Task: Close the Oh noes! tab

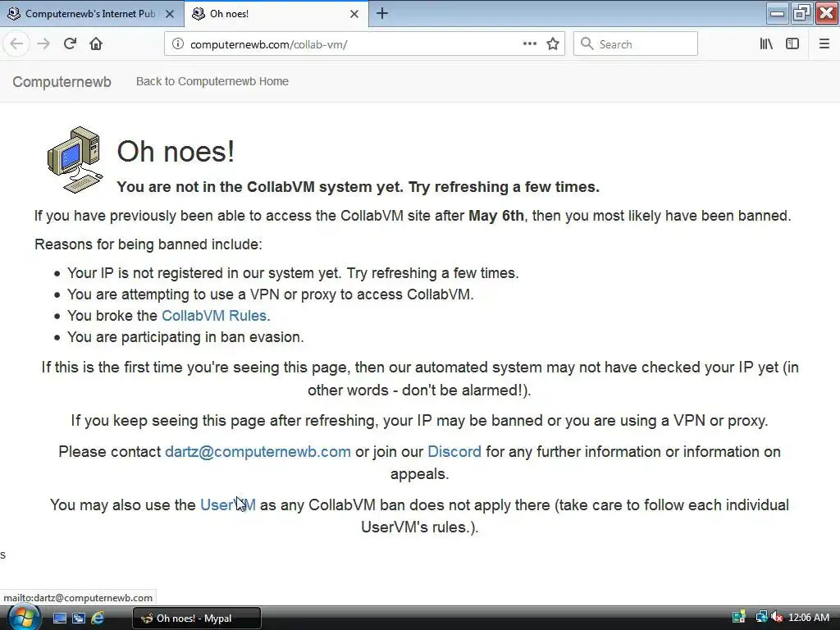Action: (354, 14)
